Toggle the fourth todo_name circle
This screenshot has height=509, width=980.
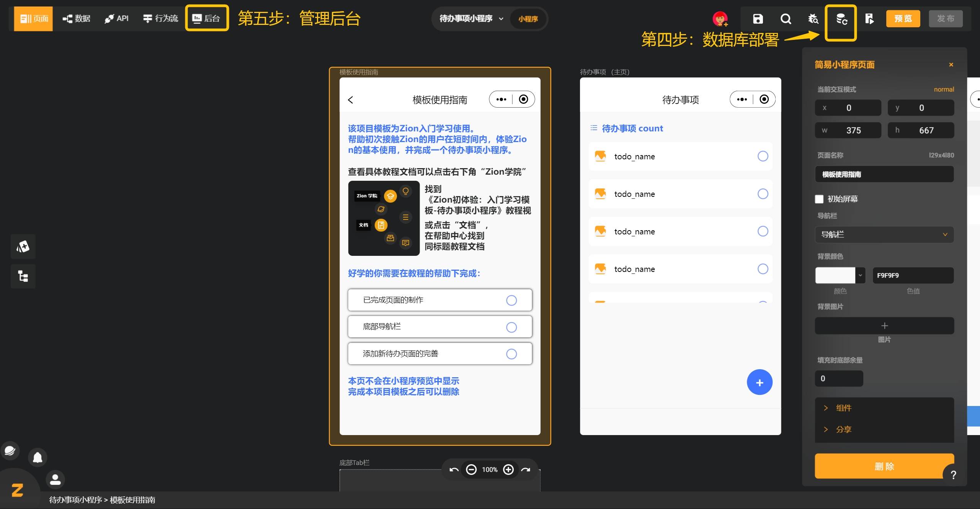[763, 269]
